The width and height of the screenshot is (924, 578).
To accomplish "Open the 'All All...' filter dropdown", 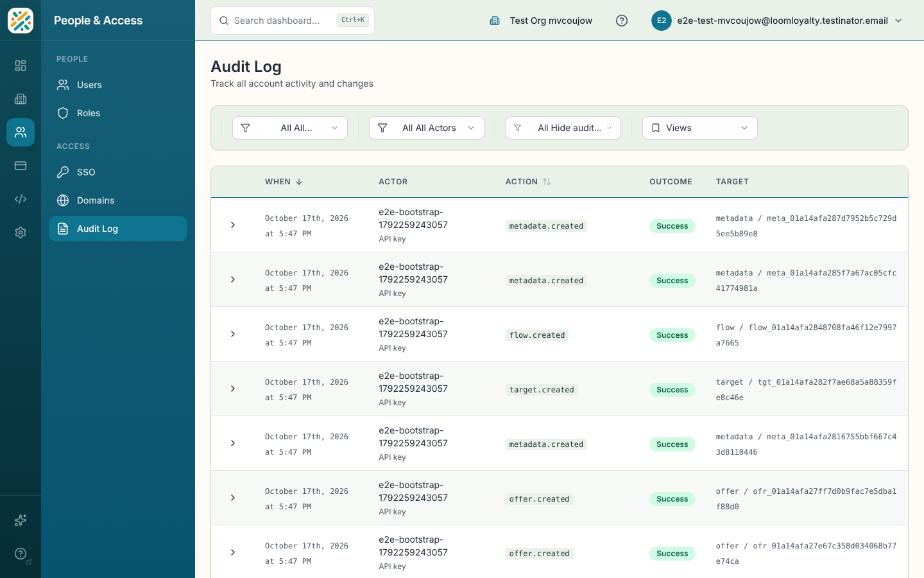I will [290, 128].
